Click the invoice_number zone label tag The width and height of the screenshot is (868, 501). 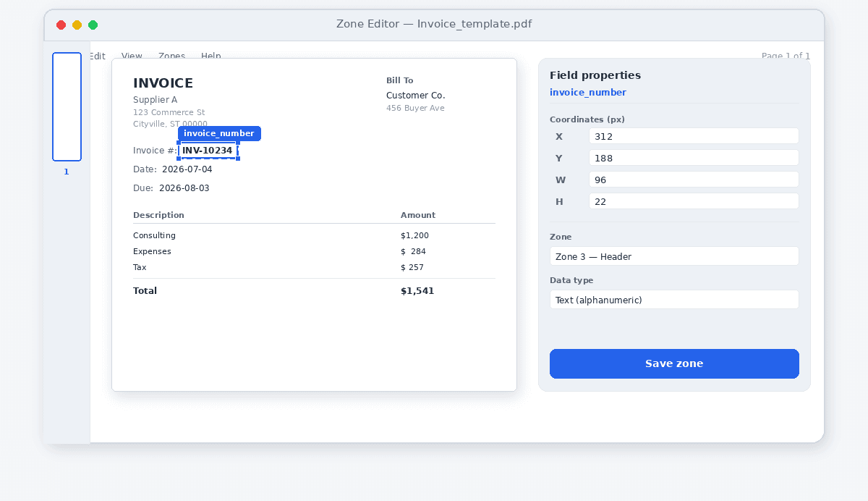tap(219, 133)
